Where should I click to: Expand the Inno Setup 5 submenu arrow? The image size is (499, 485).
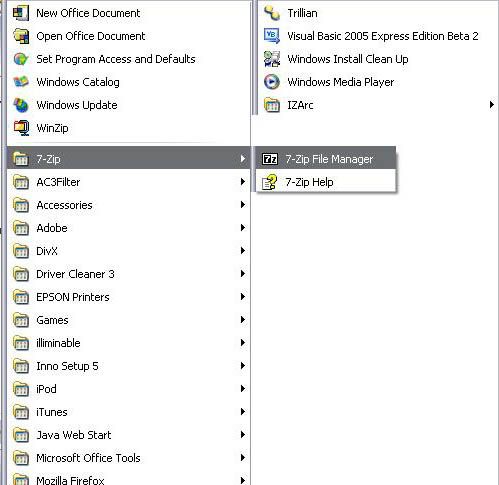coord(243,366)
